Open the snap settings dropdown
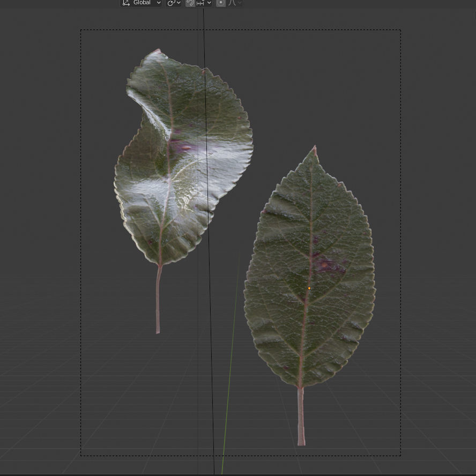The width and height of the screenshot is (476, 476). click(209, 3)
